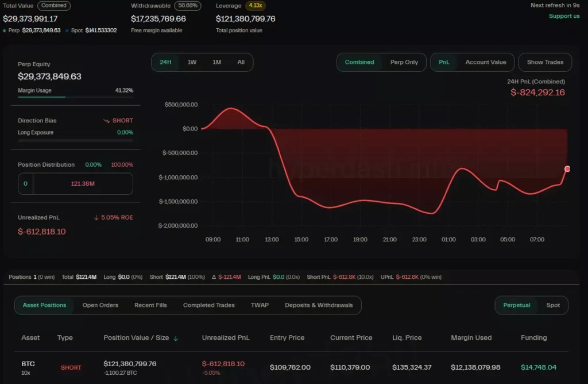Click the Margin Usage progress bar
Screen dimensions: 588x384
coord(75,97)
